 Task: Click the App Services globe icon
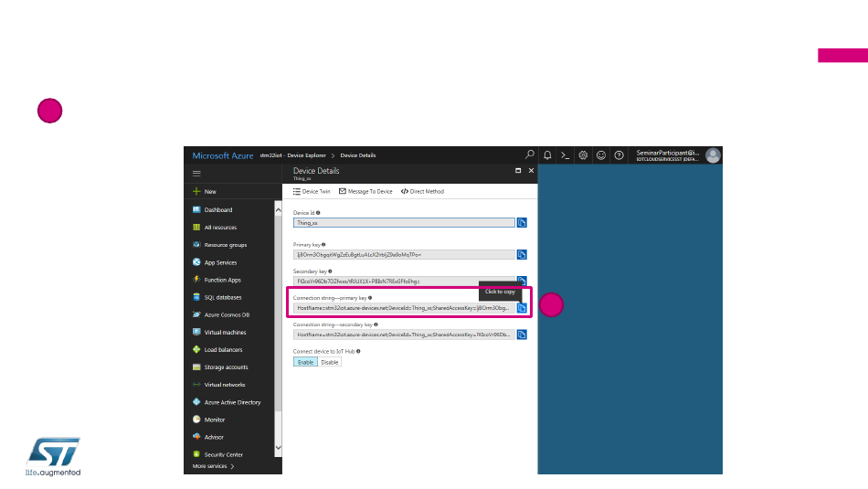point(196,262)
